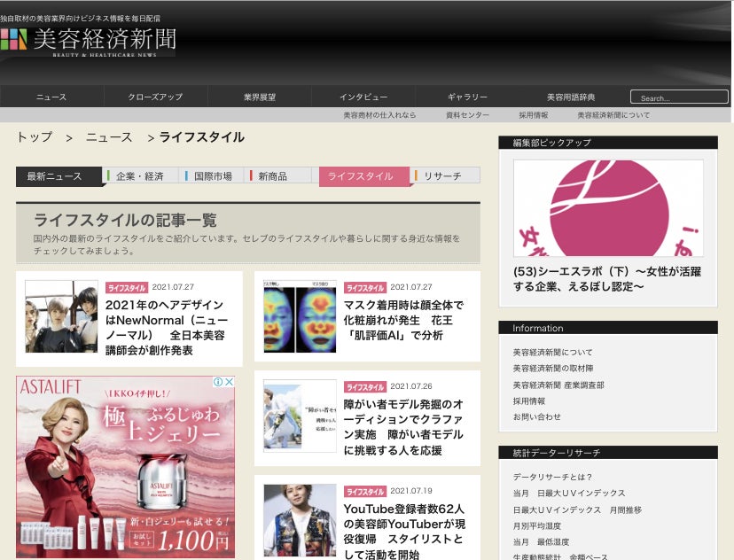This screenshot has width=734, height=560.
Task: Click the Search input field
Action: (678, 97)
